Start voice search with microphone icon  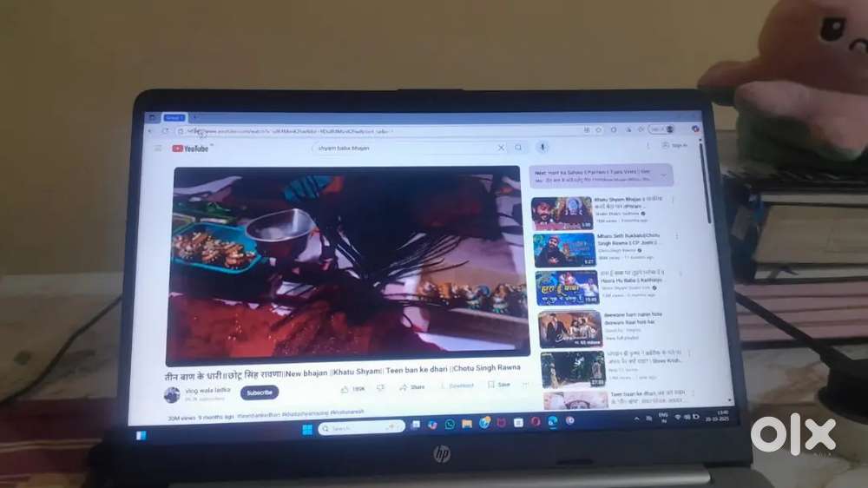pos(542,148)
